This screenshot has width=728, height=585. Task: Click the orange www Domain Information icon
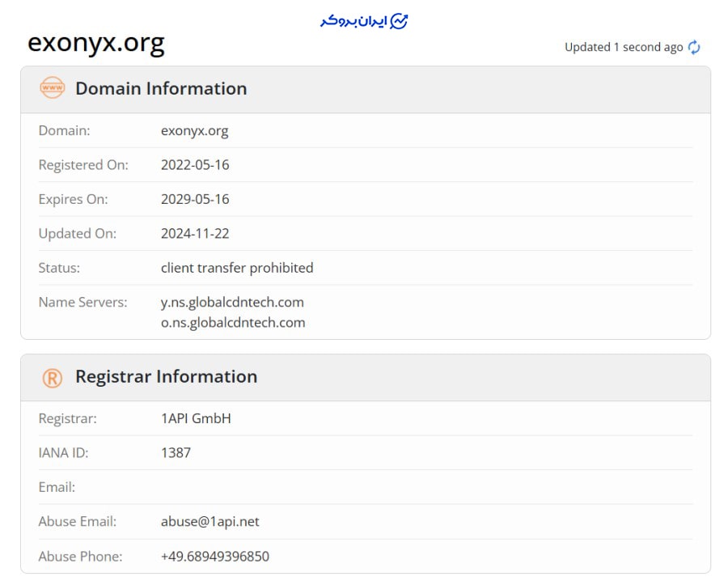click(x=52, y=87)
